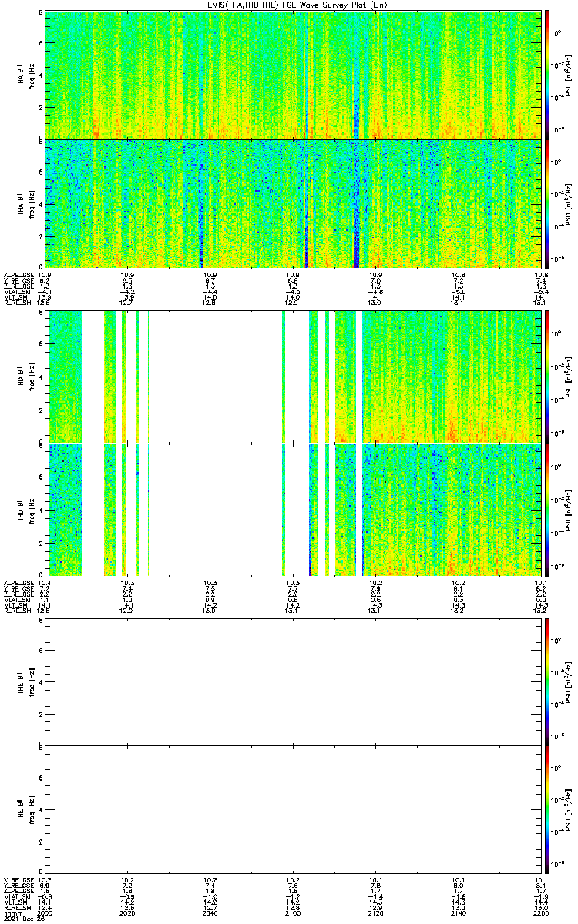This screenshot has height=924, width=578.
Task: Select the THD B-perpendicular spectrogram panel
Action: coord(293,377)
